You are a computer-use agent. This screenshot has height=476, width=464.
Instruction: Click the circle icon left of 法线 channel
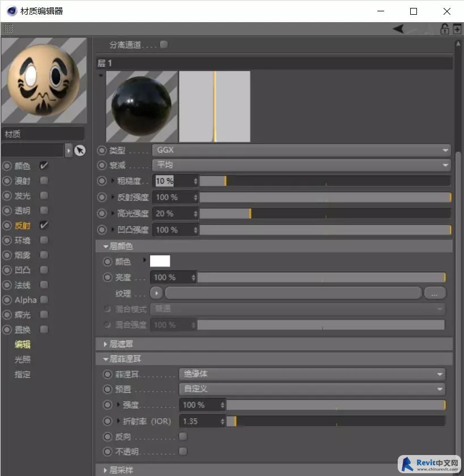click(7, 285)
